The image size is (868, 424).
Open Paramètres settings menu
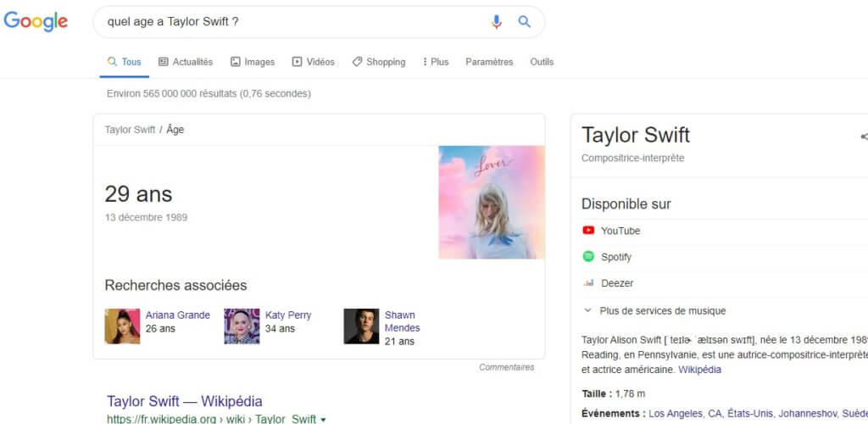point(489,62)
